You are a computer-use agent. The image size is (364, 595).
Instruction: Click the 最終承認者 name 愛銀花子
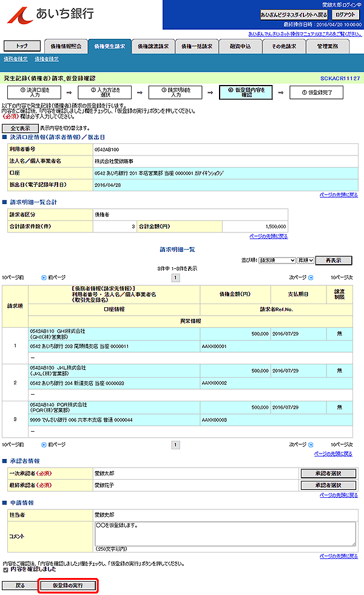(x=104, y=485)
